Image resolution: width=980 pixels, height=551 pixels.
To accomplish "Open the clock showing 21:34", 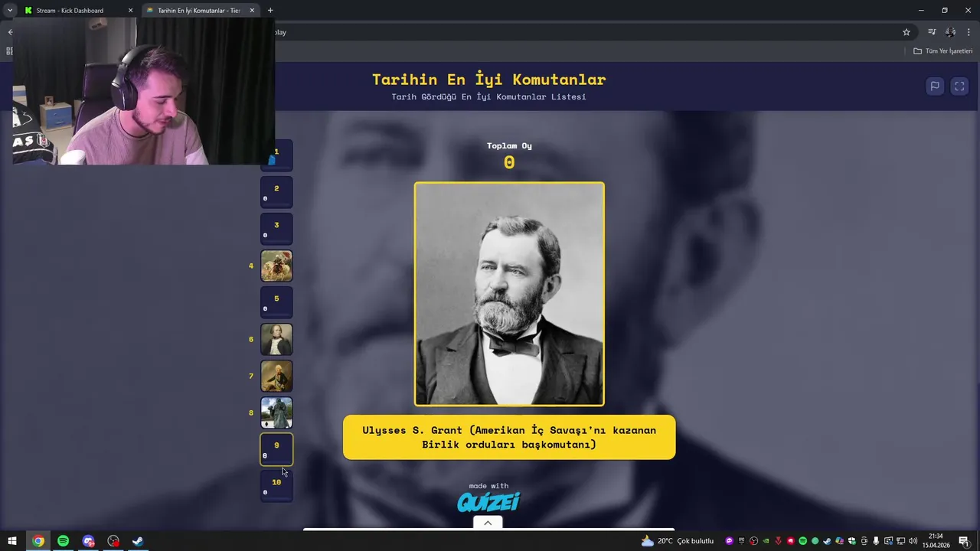I will pos(936,541).
